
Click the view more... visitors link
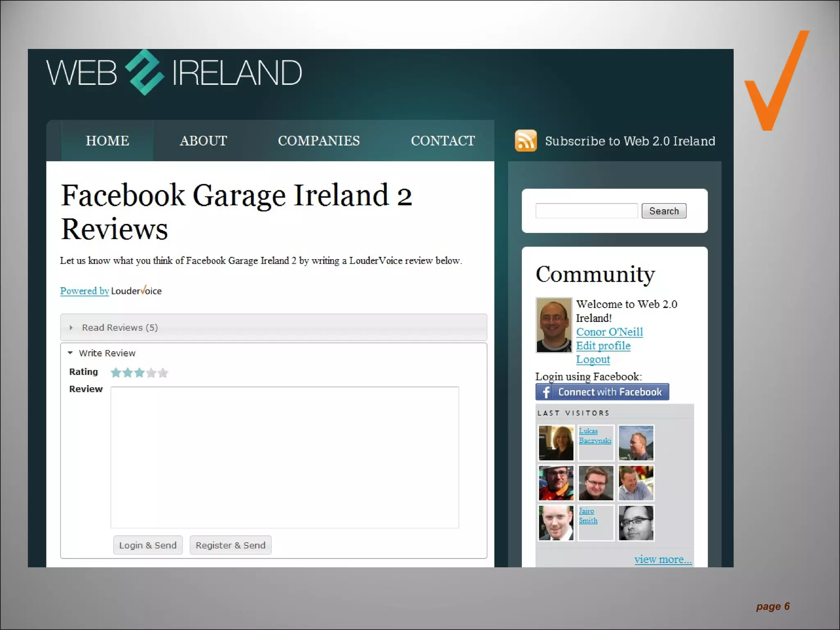tap(662, 559)
